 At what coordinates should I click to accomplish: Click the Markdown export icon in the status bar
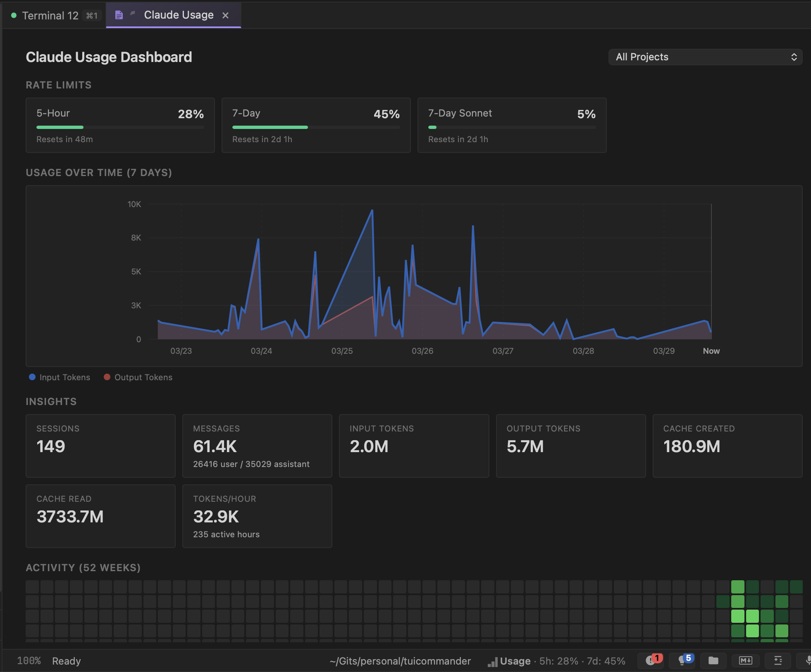[746, 660]
